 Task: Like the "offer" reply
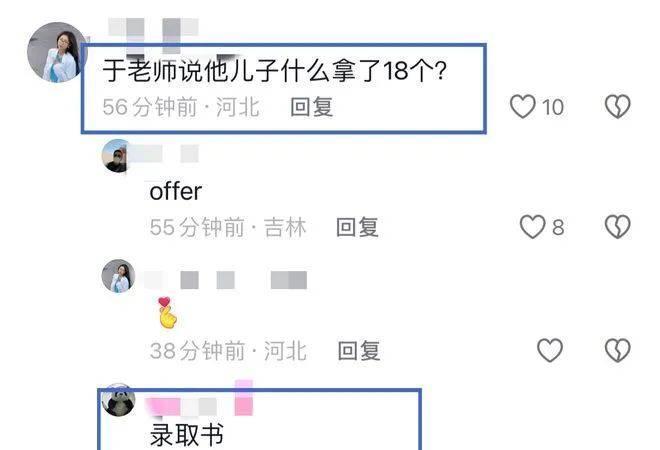tap(532, 227)
